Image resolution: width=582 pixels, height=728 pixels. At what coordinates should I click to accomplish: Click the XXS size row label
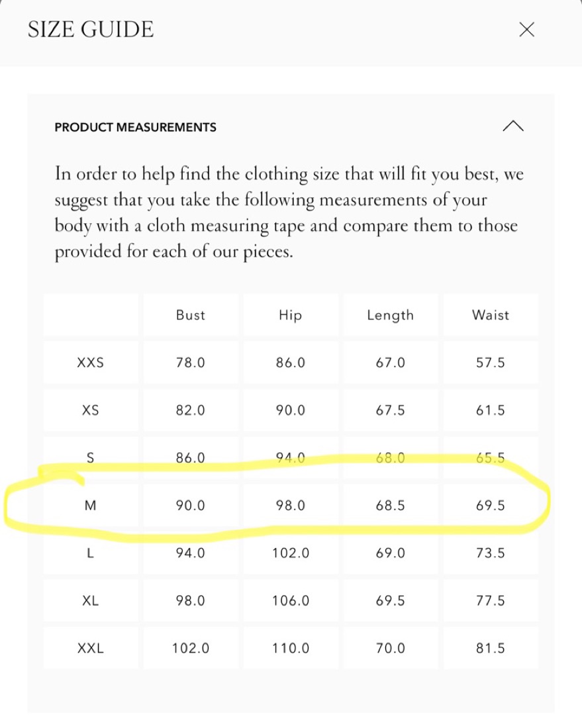(x=91, y=363)
